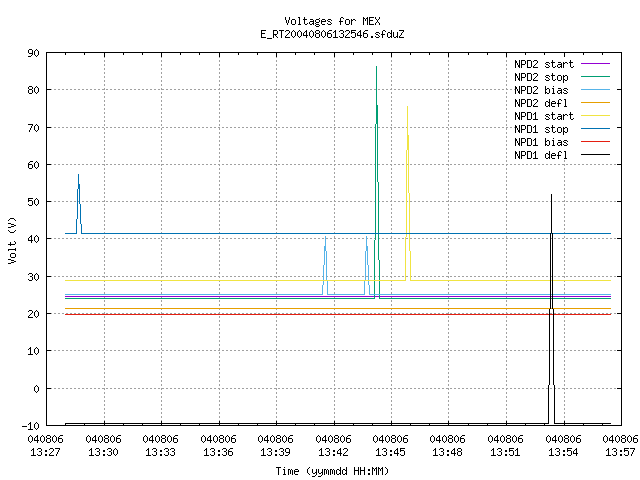Viewport: 640px width, 480px height.
Task: Click the chart title 'Voltages for MEX'
Action: click(332, 21)
